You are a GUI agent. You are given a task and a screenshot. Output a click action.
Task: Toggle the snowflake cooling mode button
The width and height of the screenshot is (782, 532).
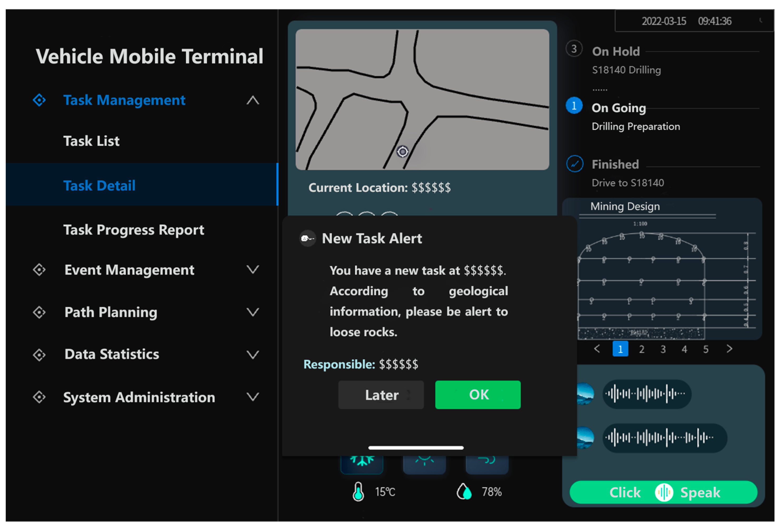coord(362,464)
